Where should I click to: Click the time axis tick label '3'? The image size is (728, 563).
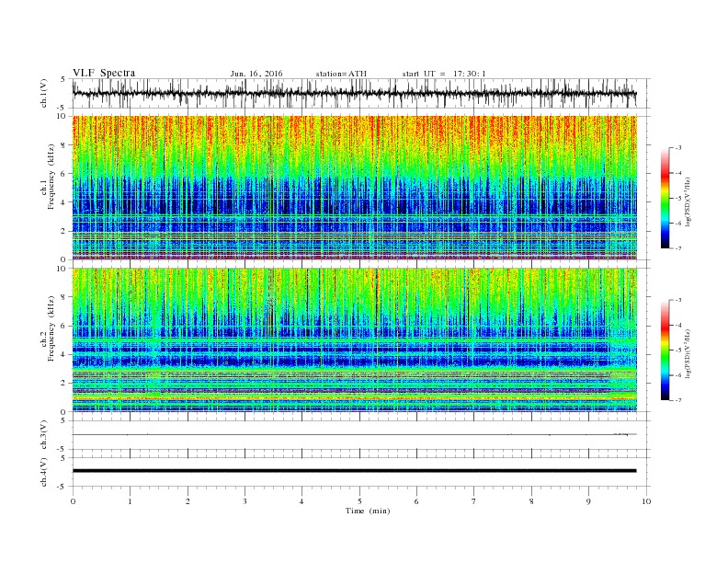click(245, 501)
